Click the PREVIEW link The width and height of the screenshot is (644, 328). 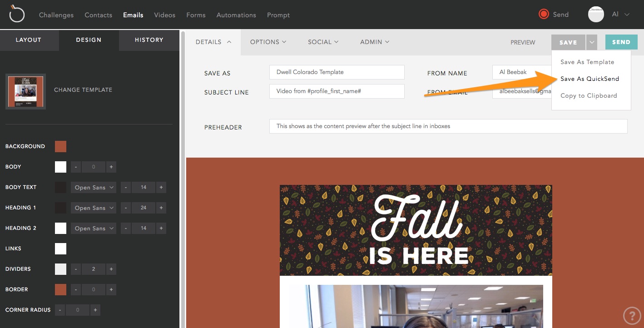(523, 42)
